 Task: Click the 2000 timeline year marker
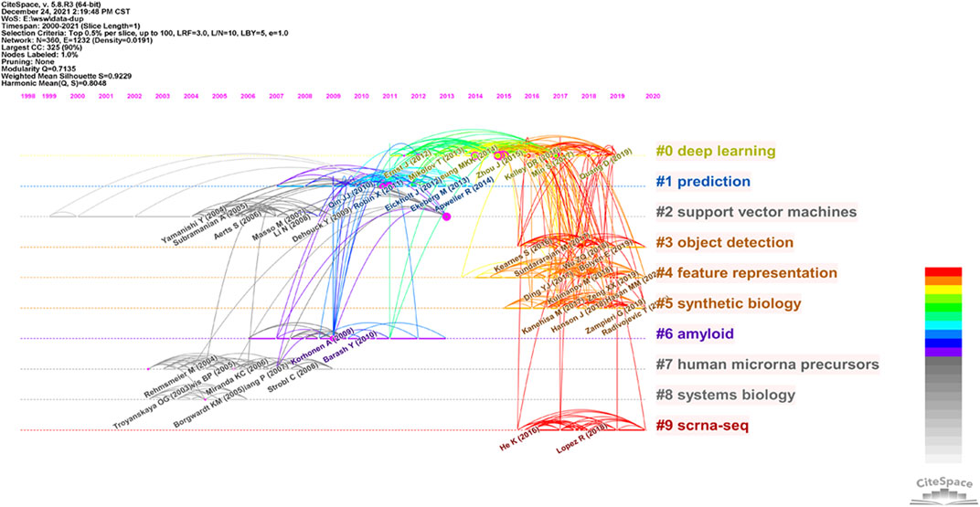78,97
